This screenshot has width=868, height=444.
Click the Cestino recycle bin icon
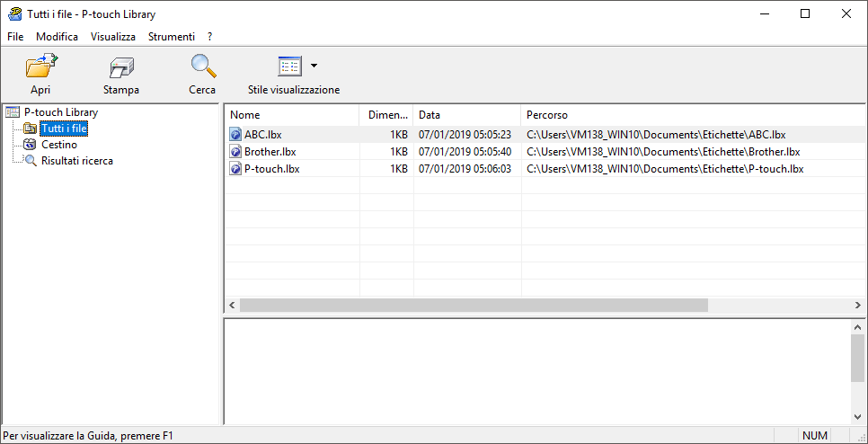click(x=30, y=145)
